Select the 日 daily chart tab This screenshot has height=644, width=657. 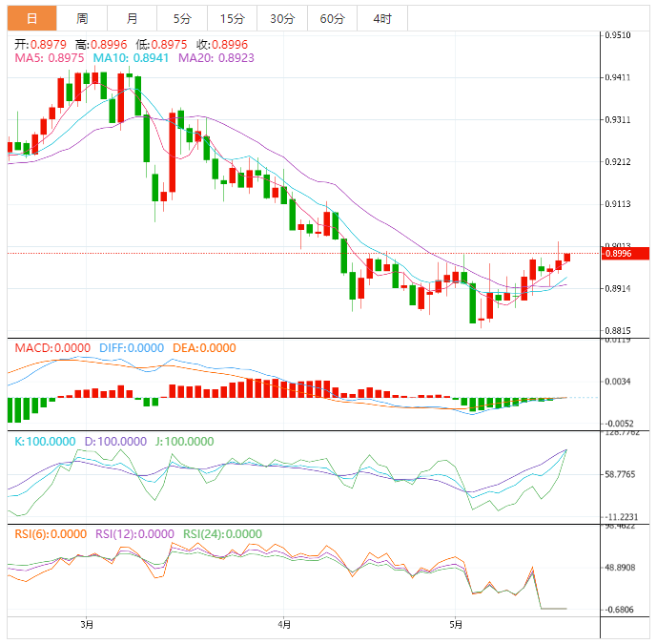(x=32, y=18)
